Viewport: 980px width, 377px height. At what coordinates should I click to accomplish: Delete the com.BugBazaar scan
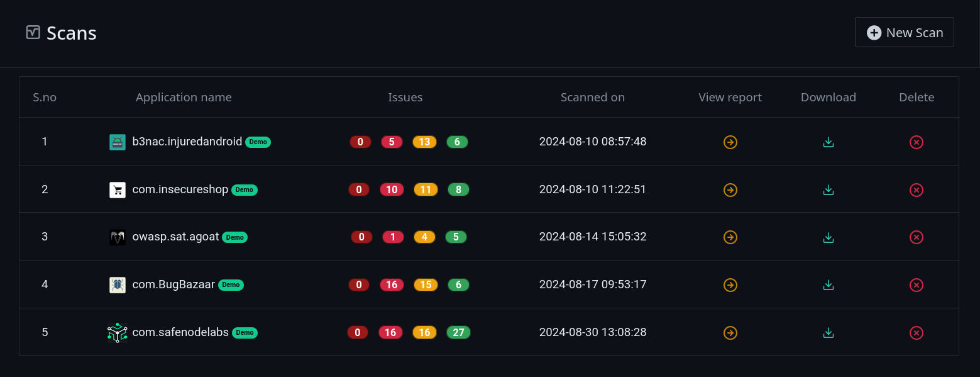click(917, 285)
